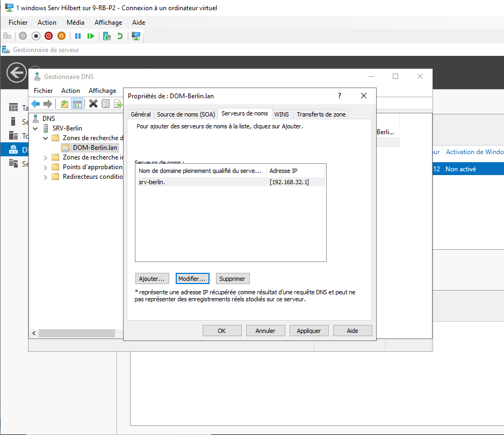Click the Appliquer button
Screen dimensions: 504x435
[309, 331]
